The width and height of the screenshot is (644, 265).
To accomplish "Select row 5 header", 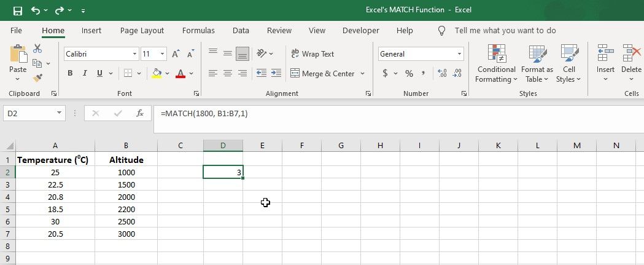I will pyautogui.click(x=7, y=209).
